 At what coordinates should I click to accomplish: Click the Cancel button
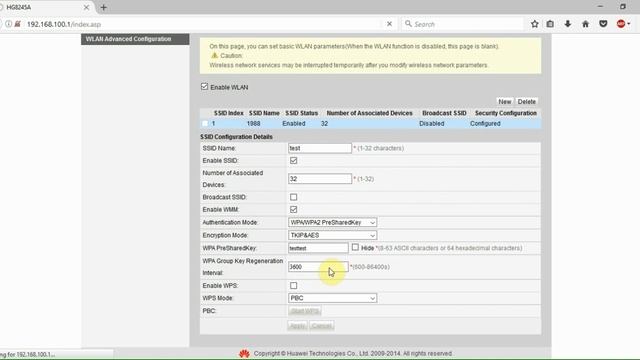(x=322, y=326)
